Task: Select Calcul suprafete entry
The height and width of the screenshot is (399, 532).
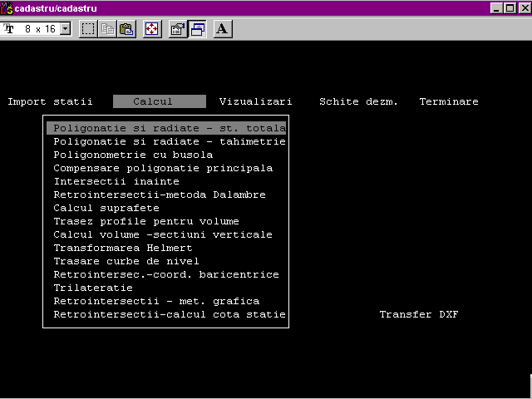Action: coord(106,208)
